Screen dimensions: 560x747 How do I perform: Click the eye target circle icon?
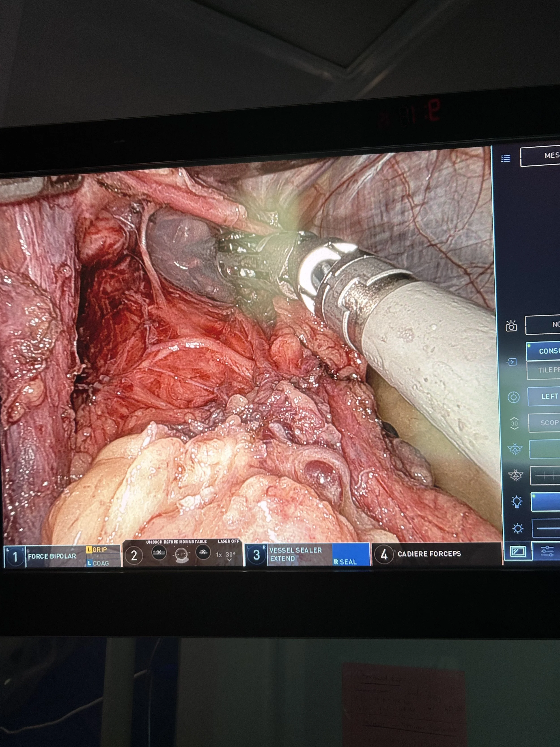(513, 397)
